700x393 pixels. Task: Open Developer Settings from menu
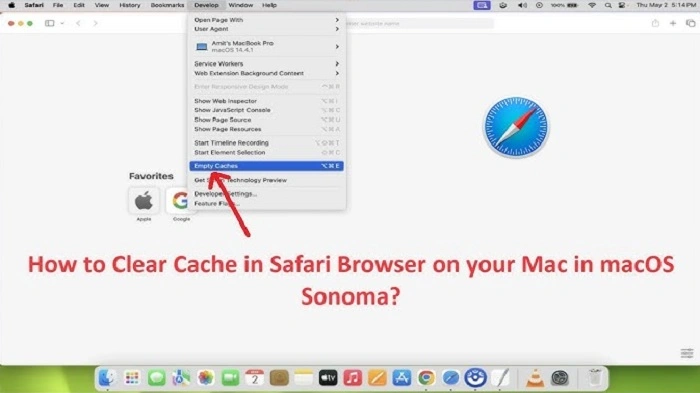click(x=267, y=194)
